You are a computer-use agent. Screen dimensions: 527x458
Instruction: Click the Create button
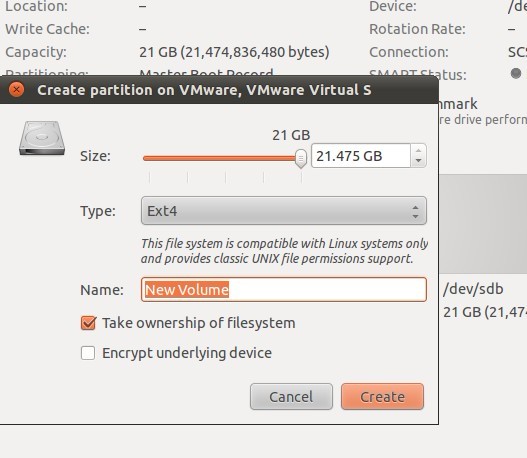pos(382,397)
